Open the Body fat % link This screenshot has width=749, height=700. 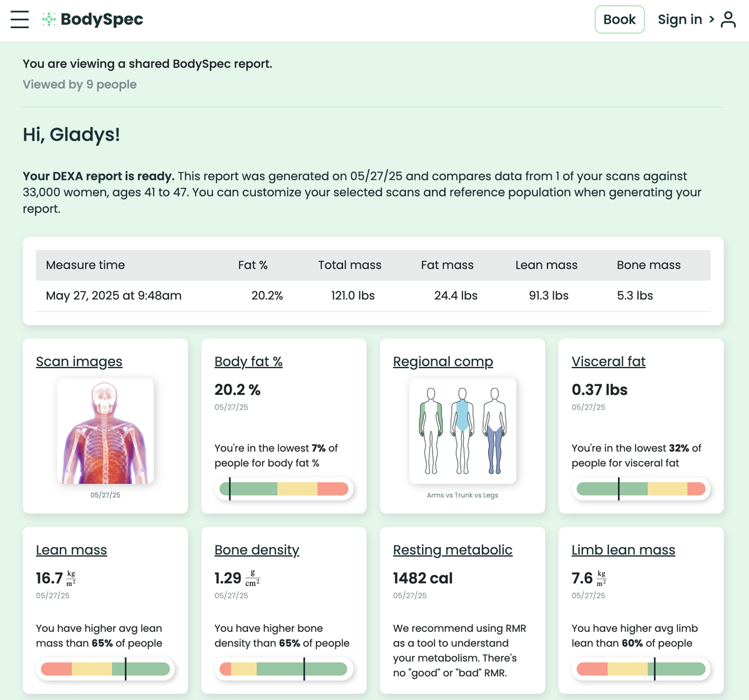(x=248, y=362)
